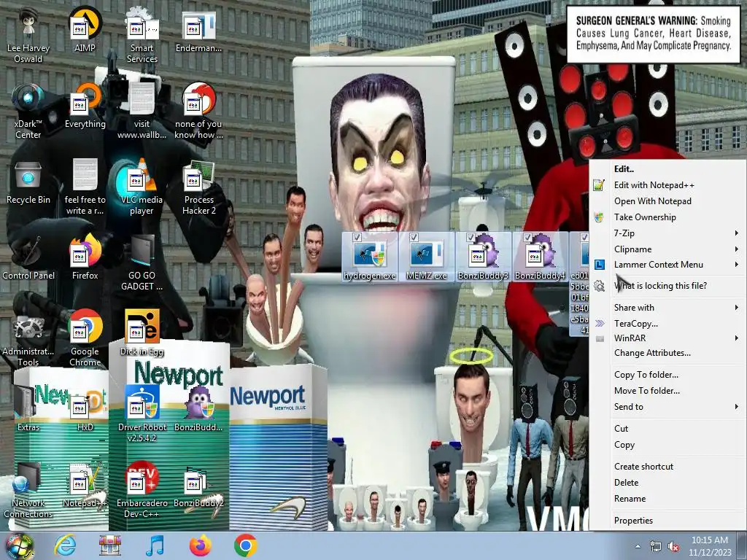Expand the WinRAR submenu arrow
Screen dimensions: 747x560
[x=737, y=338]
